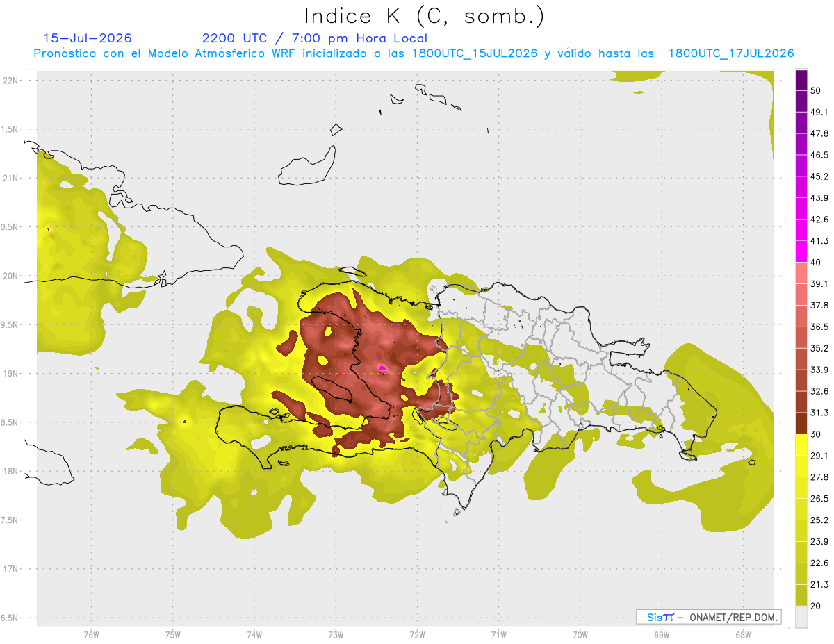Select the bright yellow swatch between 29.1 and 30
This screenshot has width=834, height=644.
[801, 445]
